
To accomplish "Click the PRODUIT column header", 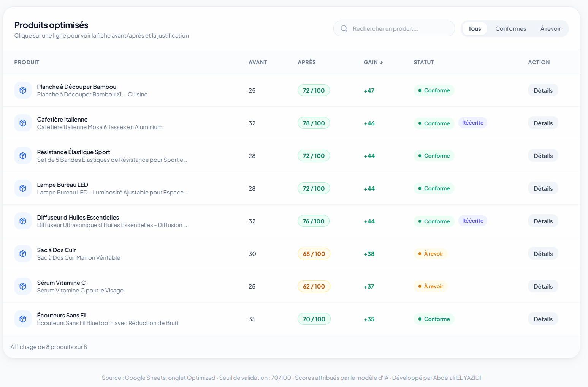I will pyautogui.click(x=27, y=62).
